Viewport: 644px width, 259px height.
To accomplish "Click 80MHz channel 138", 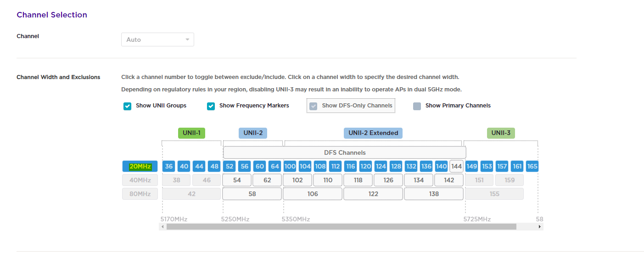I will (x=434, y=194).
